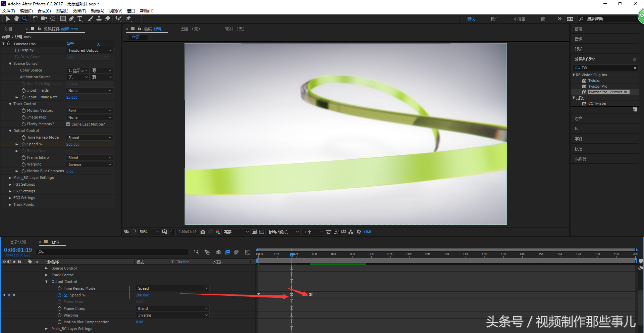Toggle Cache Last Motion checkbox
Screen dimensions: 644x333
[x=68, y=124]
